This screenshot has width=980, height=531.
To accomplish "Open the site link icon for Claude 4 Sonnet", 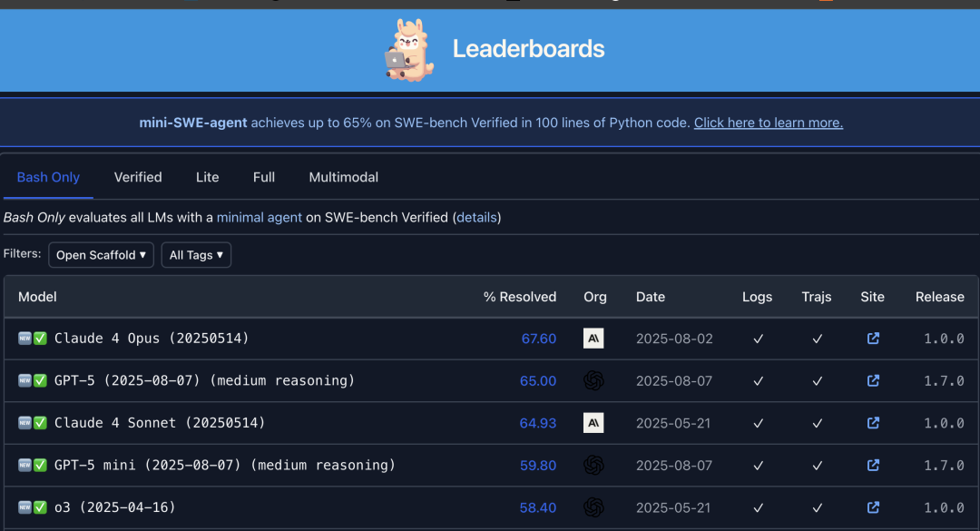I will coord(873,423).
